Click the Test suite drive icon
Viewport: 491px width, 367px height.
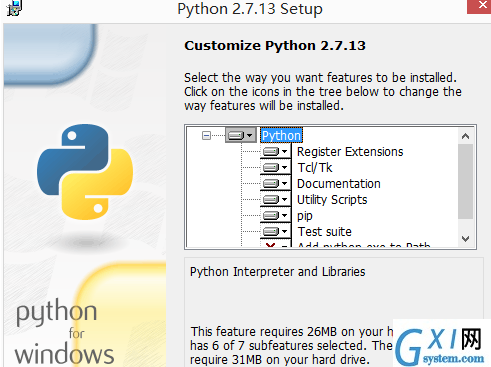point(275,231)
